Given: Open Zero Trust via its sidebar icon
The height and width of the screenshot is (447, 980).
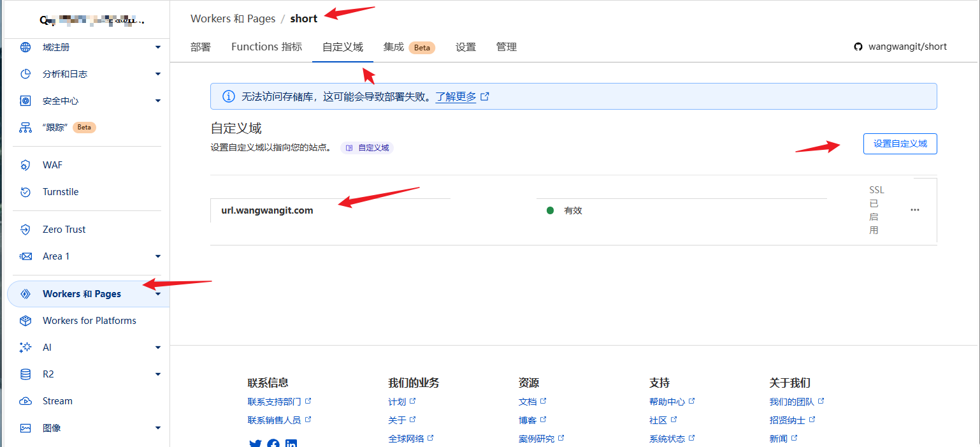Looking at the screenshot, I should (25, 230).
